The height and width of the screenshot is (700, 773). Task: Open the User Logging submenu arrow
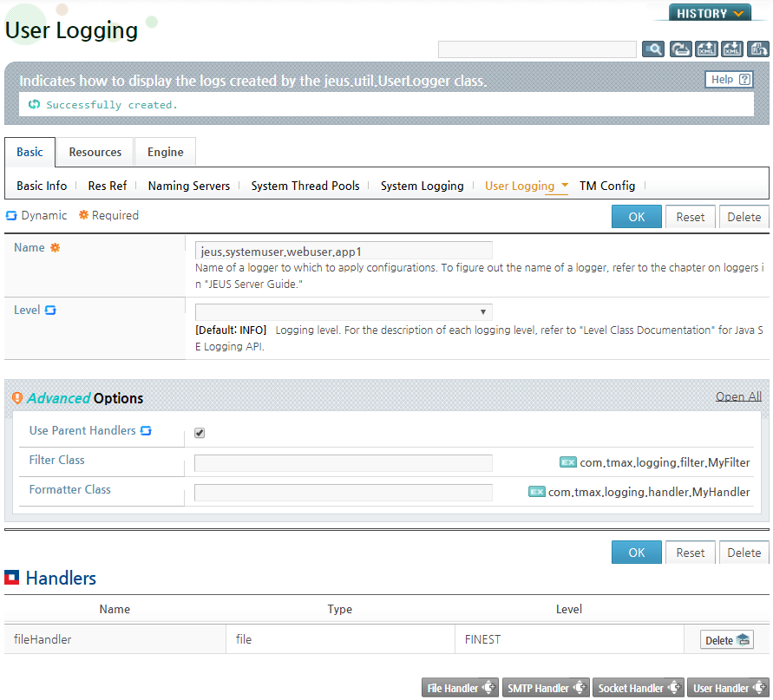(565, 185)
